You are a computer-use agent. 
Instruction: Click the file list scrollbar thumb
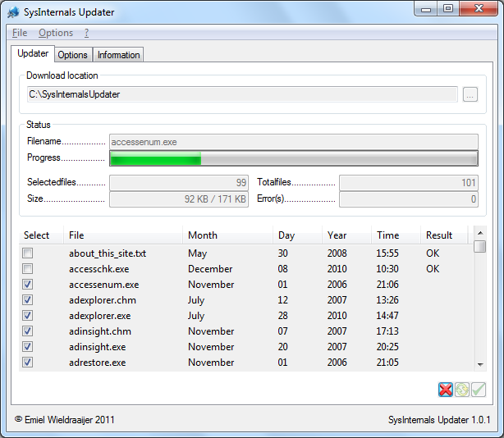pos(480,247)
